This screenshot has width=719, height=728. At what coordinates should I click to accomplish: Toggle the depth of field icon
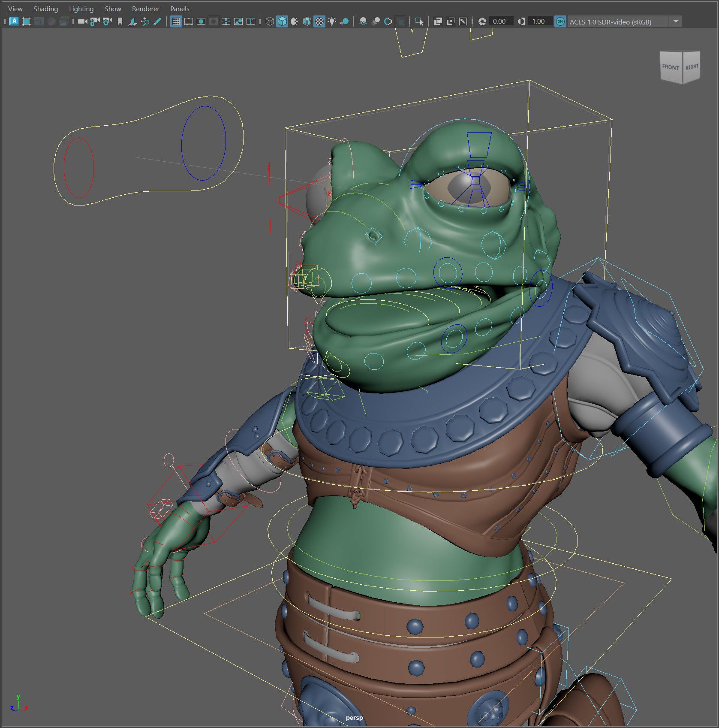tap(400, 21)
